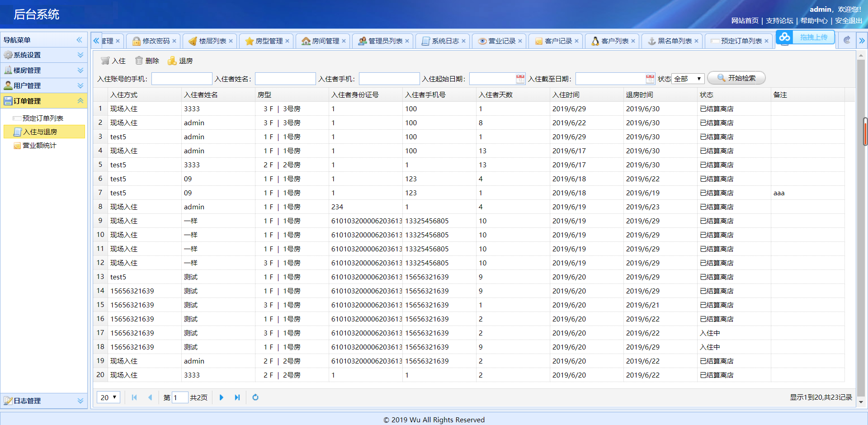Expand the 楼房管理 menu section
This screenshot has width=868, height=425.
[x=80, y=71]
